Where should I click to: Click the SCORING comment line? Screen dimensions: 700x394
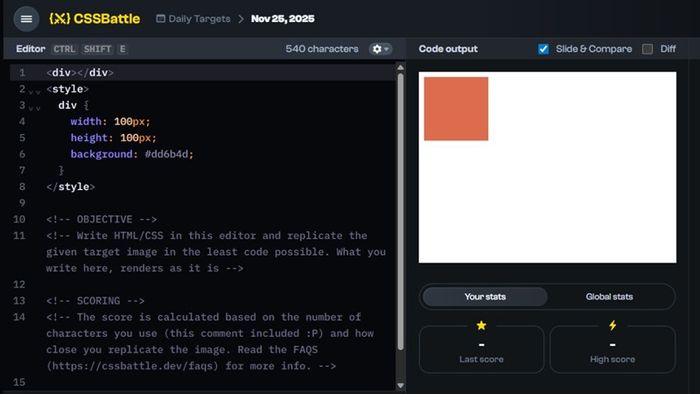click(x=95, y=301)
